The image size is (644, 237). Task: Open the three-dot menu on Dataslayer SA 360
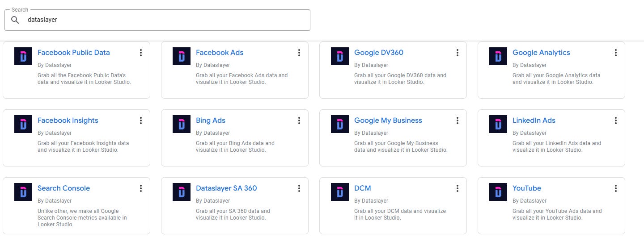pos(299,188)
